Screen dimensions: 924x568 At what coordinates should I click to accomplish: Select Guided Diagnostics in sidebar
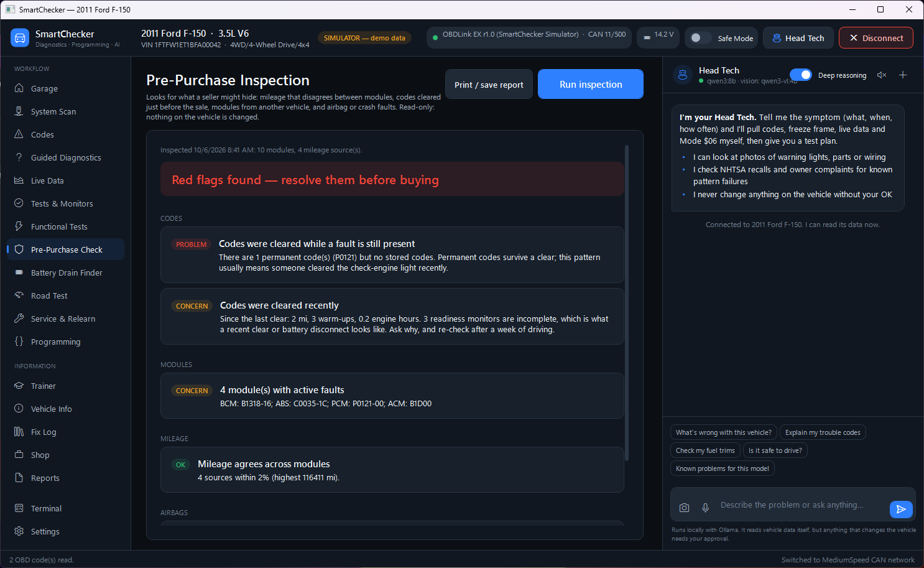pyautogui.click(x=65, y=157)
